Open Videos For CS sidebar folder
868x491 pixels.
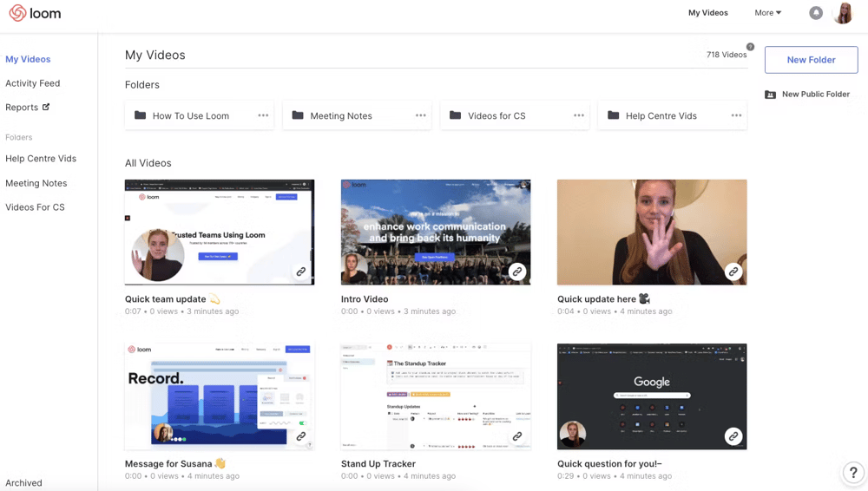point(35,207)
